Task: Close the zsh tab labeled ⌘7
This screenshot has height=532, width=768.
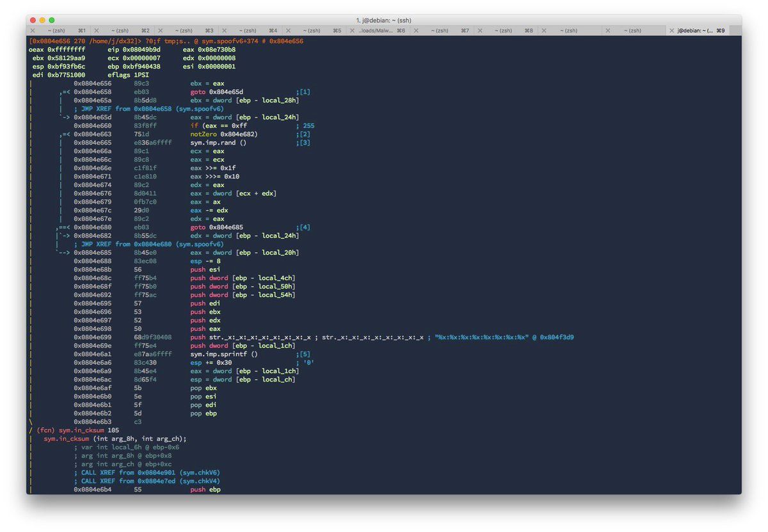Action: (415, 30)
